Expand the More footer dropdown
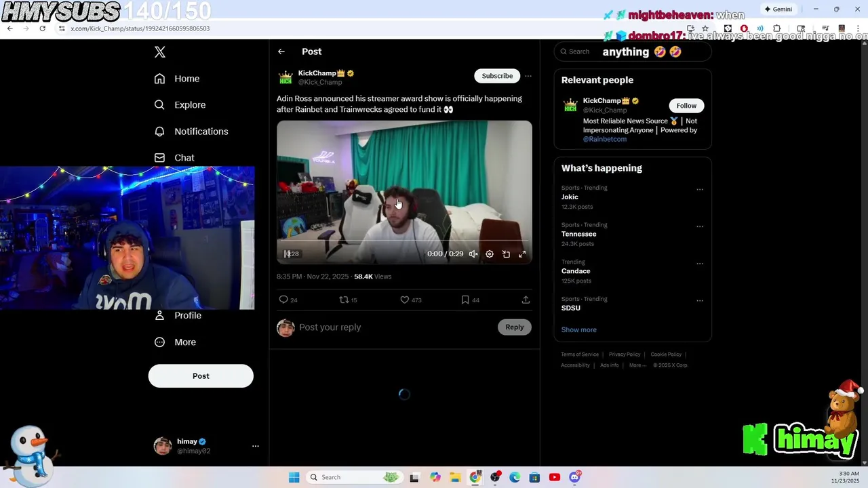 point(637,365)
